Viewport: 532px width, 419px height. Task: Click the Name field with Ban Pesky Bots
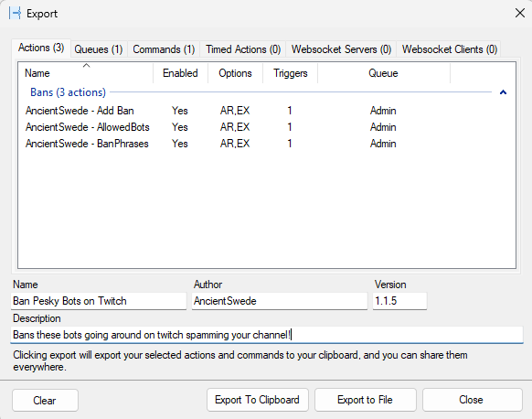pyautogui.click(x=99, y=301)
